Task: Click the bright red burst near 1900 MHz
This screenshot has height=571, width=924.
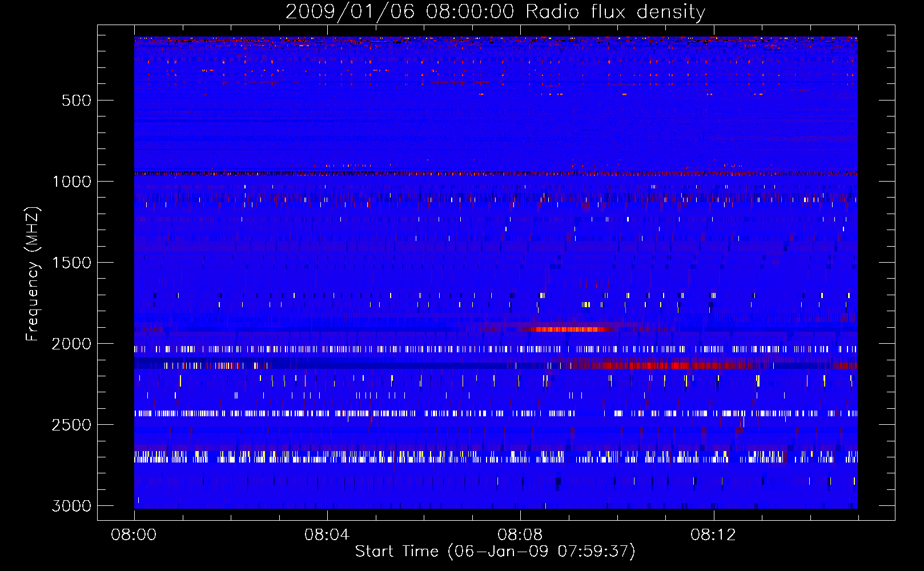Action: 568,329
